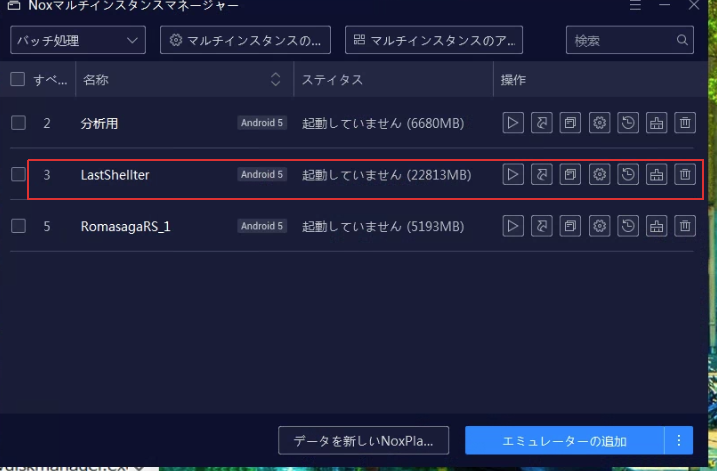
Task: Start the RomasagaRS_1 emulator instance
Action: [513, 226]
